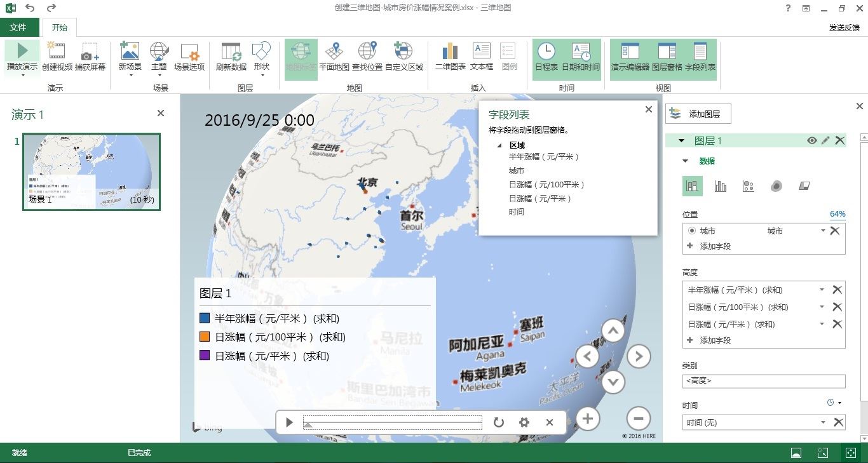Select the 场景 1 scene thumbnail
This screenshot has height=463, width=868.
92,171
